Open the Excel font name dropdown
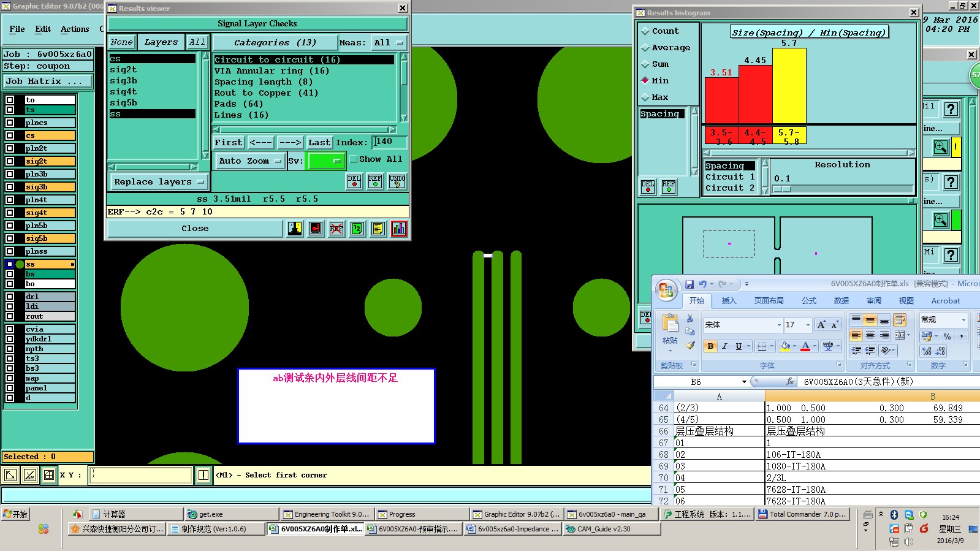 (x=779, y=325)
